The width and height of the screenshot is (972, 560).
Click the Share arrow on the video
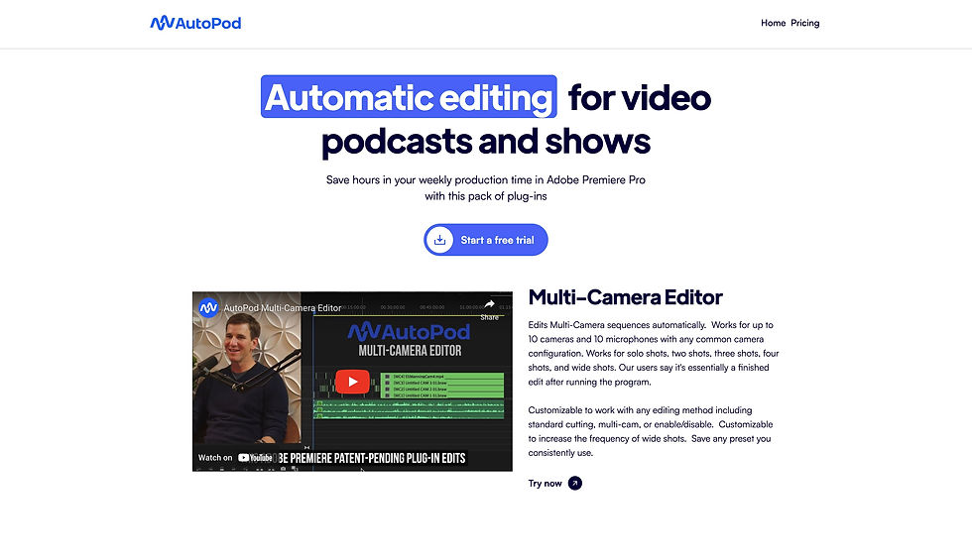(x=489, y=308)
